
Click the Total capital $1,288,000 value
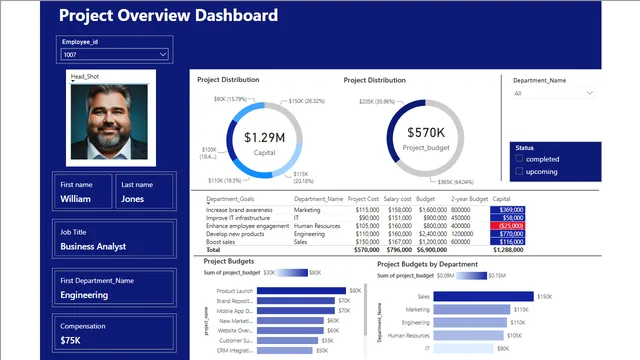(508, 250)
